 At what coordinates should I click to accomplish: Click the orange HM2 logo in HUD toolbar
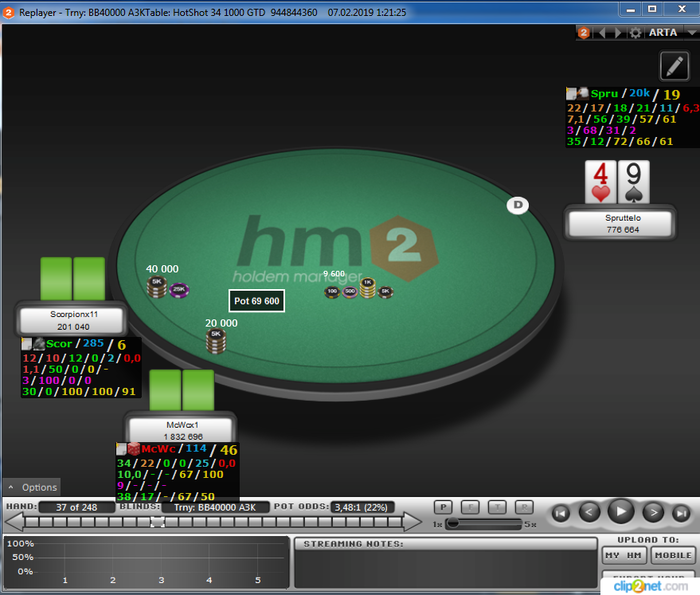coord(583,33)
